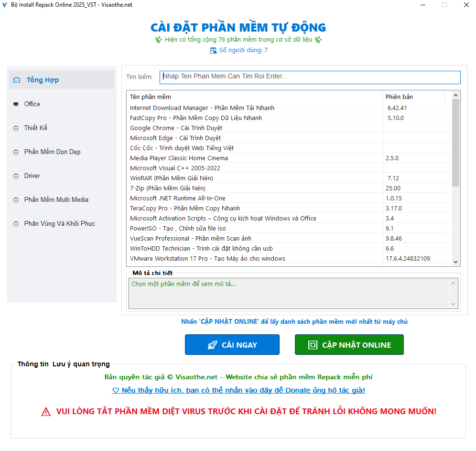Select VueScan Professional row
476x451 pixels.
click(x=289, y=238)
